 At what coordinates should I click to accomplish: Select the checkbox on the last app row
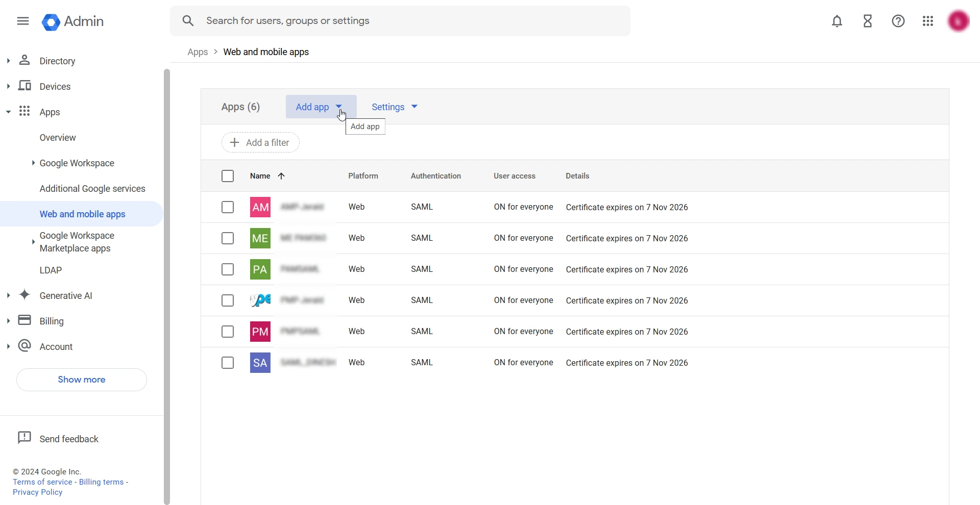pyautogui.click(x=228, y=363)
